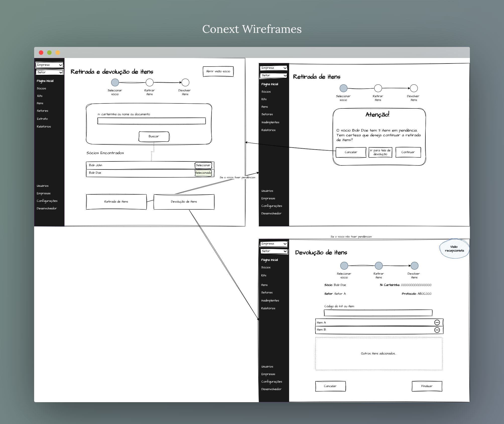Viewport: 504px width, 424px height.
Task: Click the green window dot in title bar
Action: tap(49, 52)
